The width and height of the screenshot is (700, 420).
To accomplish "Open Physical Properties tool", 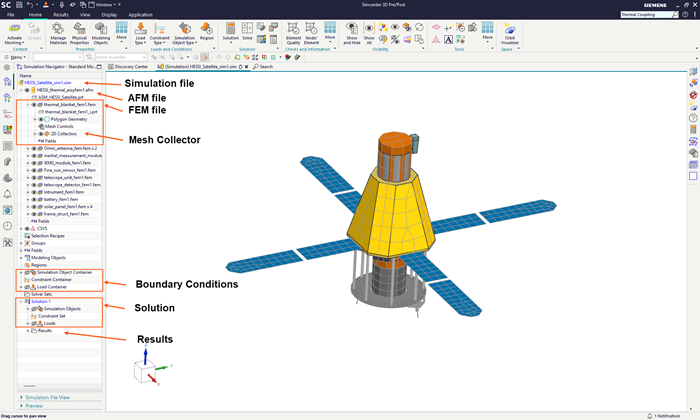I will pos(79,33).
